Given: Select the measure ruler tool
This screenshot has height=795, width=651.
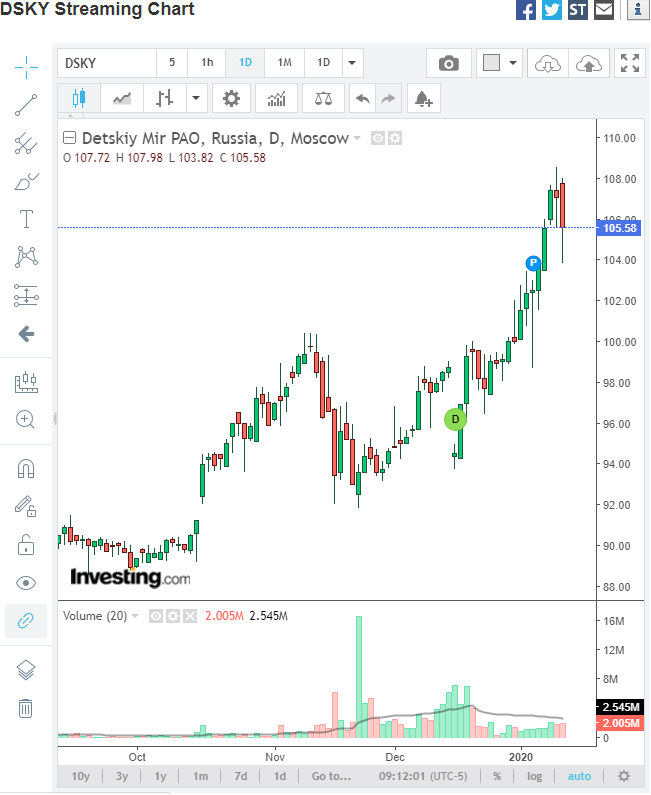Looking at the screenshot, I should (26, 382).
